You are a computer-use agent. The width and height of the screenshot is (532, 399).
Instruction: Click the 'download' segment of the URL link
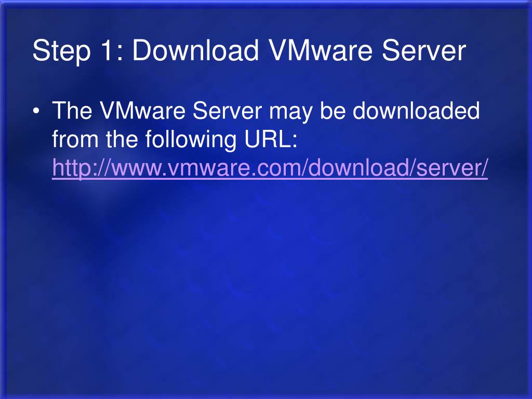[x=360, y=167]
